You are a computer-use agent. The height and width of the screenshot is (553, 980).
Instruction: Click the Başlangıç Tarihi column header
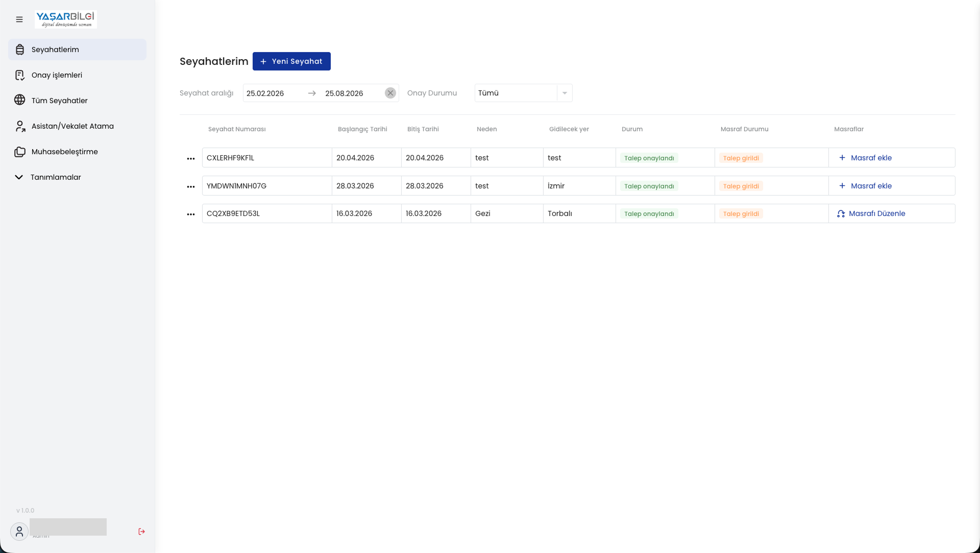pos(362,129)
